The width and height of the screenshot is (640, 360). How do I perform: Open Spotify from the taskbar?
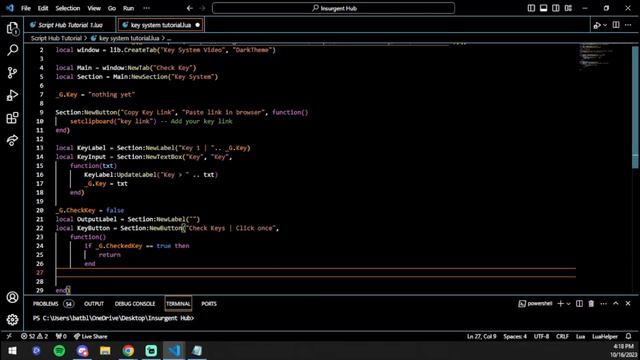click(x=59, y=351)
